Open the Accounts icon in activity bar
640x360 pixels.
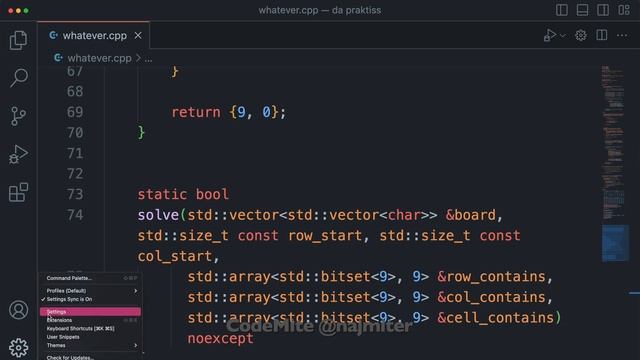tap(18, 310)
